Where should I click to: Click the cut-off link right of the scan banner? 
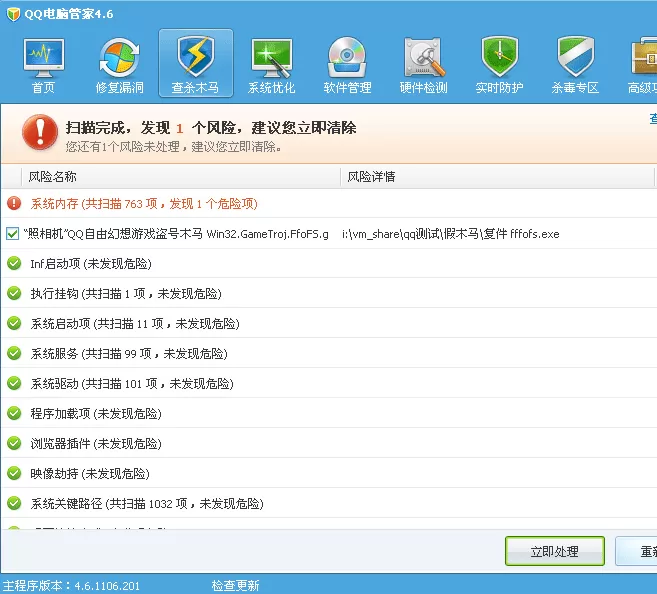click(x=653, y=119)
